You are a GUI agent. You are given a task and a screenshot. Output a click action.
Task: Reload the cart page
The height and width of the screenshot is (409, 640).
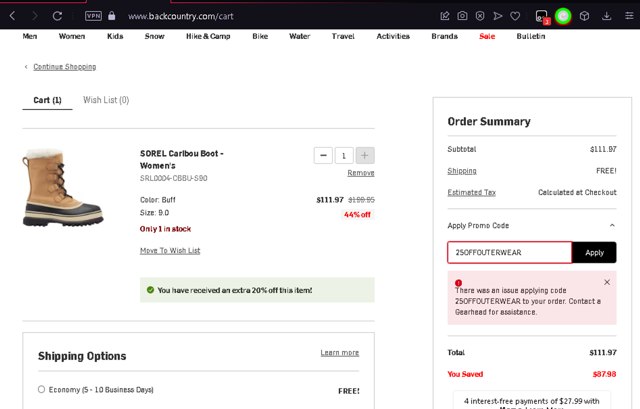57,16
